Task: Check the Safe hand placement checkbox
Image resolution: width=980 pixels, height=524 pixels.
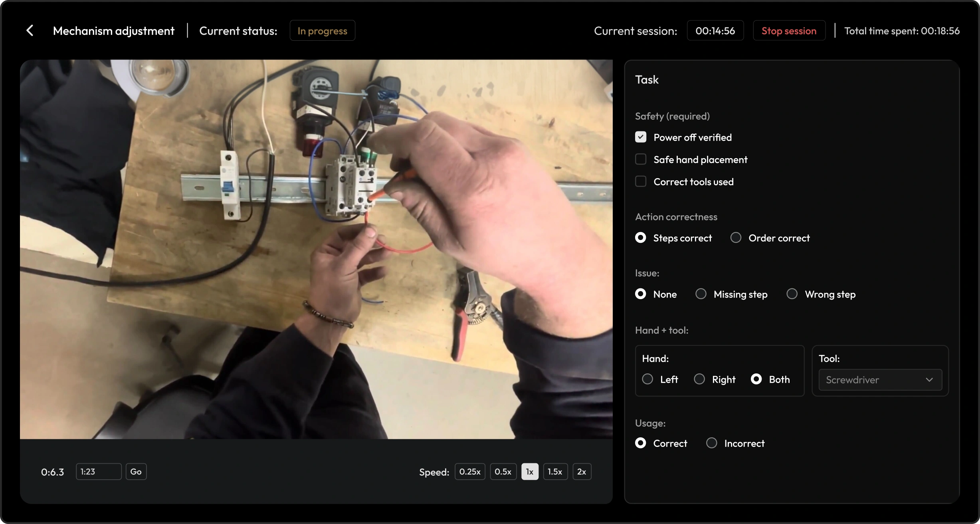Action: [x=640, y=159]
